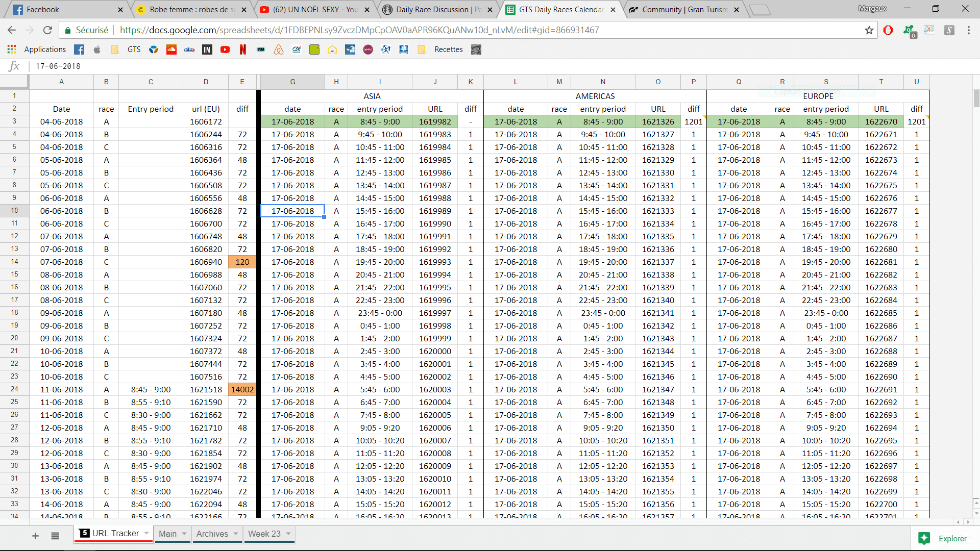Select the url (EU) cell 1606172

206,121
